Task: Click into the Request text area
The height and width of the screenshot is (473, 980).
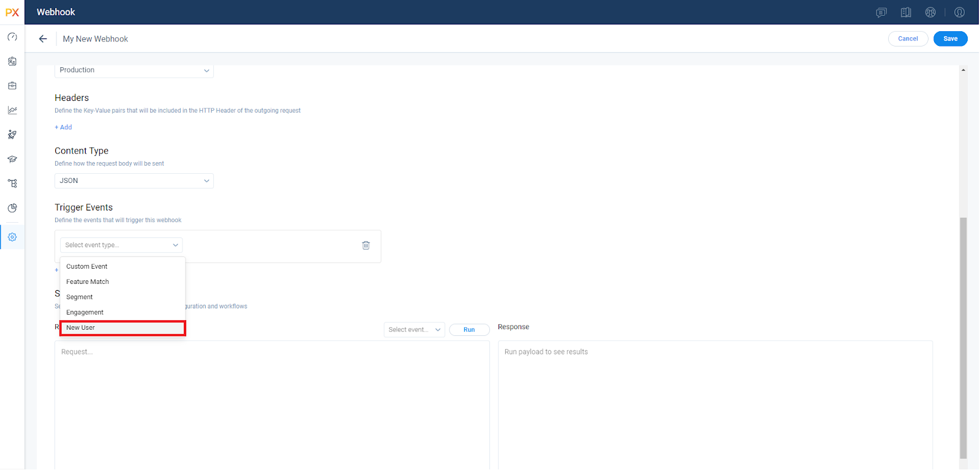Action: point(272,405)
